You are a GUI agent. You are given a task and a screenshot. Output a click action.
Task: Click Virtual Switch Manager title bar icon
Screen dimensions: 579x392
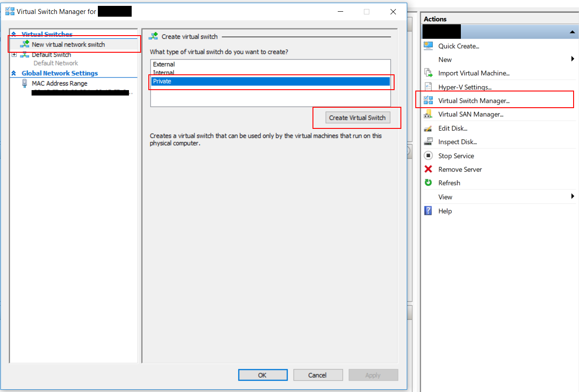9,11
